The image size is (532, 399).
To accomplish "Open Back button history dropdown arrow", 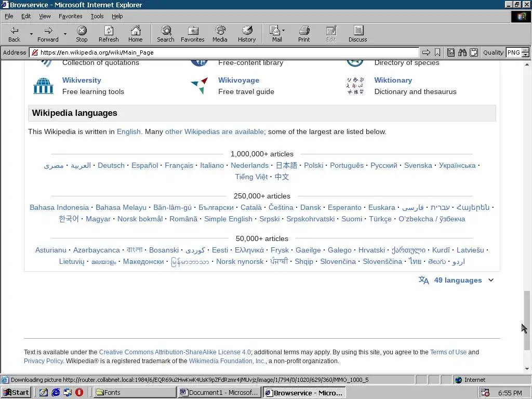I will point(31,34).
